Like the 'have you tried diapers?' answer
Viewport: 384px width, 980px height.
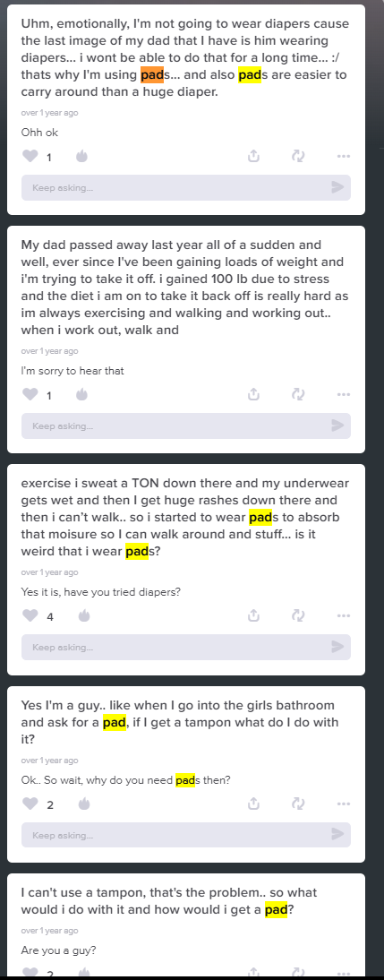[x=30, y=616]
